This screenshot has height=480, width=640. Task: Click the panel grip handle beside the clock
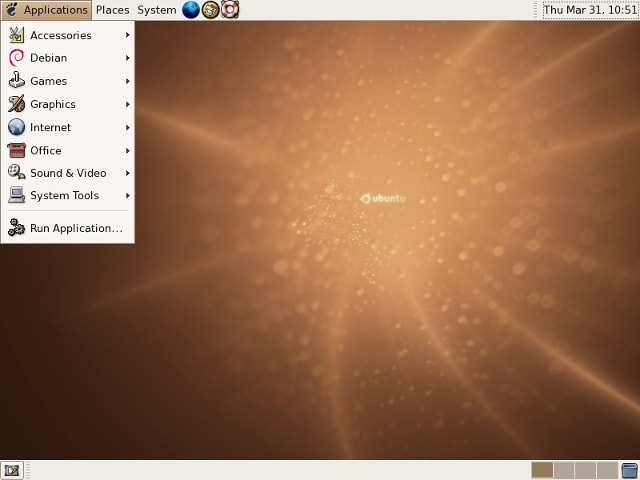coord(536,10)
